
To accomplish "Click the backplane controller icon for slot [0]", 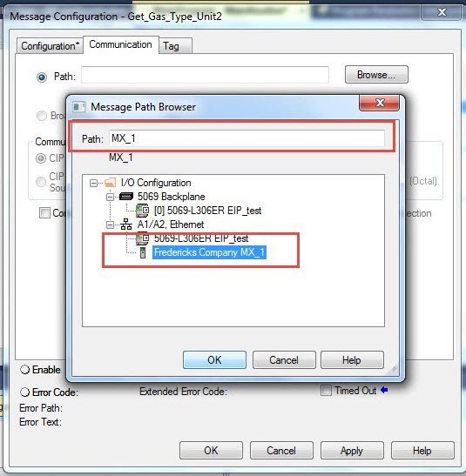I will point(142,211).
